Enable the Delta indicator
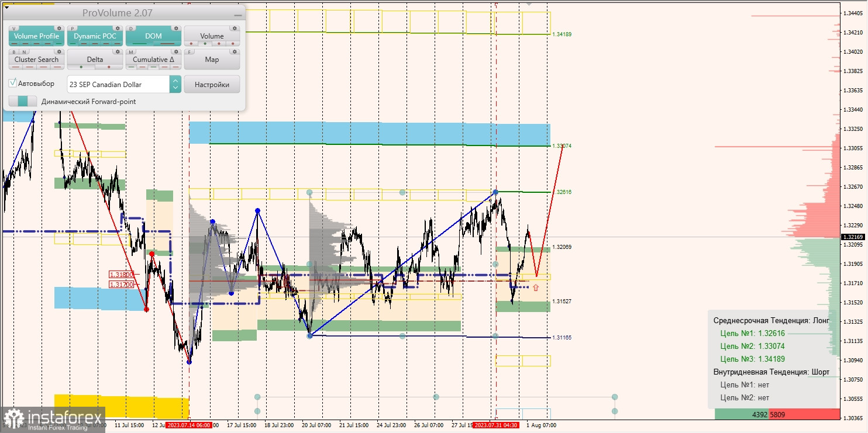The height and width of the screenshot is (433, 868). (95, 59)
